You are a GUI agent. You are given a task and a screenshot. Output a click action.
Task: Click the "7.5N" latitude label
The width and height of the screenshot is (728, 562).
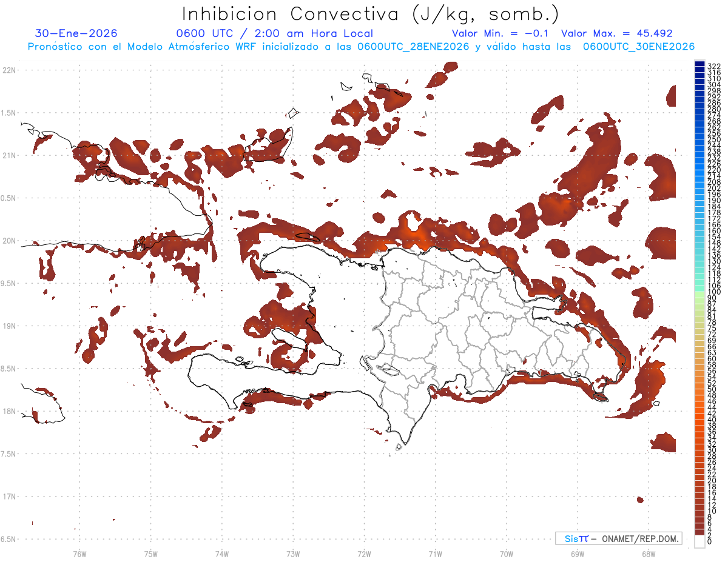click(9, 453)
